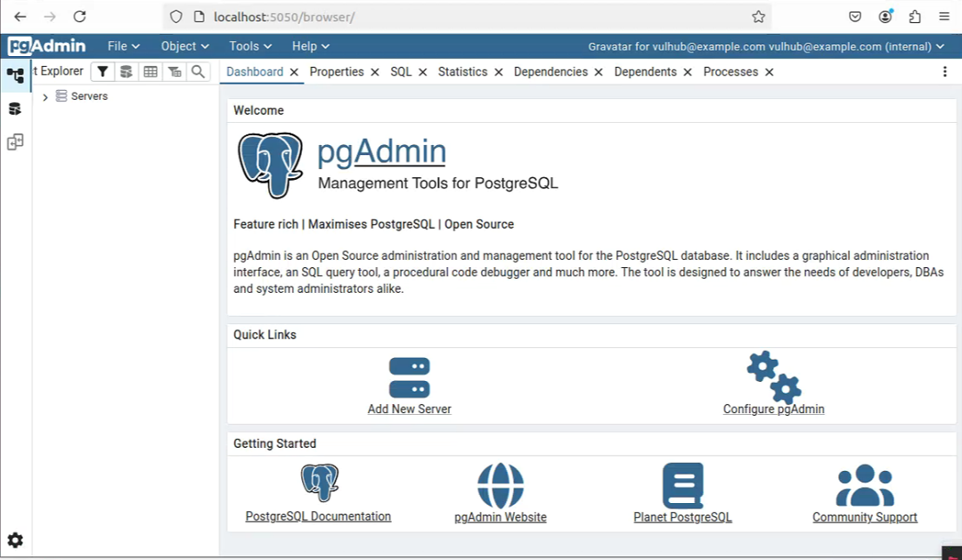Click the Explorer panel title
The height and width of the screenshot is (560, 962).
(59, 71)
